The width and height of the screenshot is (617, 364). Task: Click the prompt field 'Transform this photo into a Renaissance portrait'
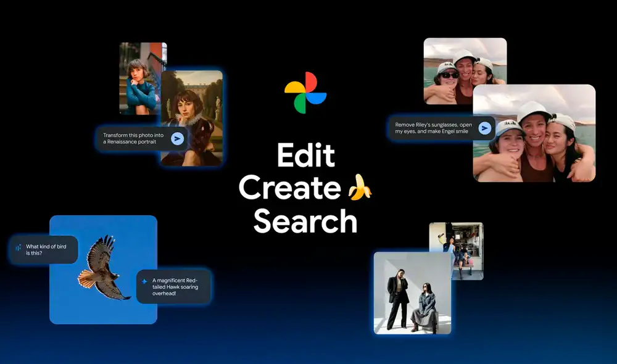[142, 139]
